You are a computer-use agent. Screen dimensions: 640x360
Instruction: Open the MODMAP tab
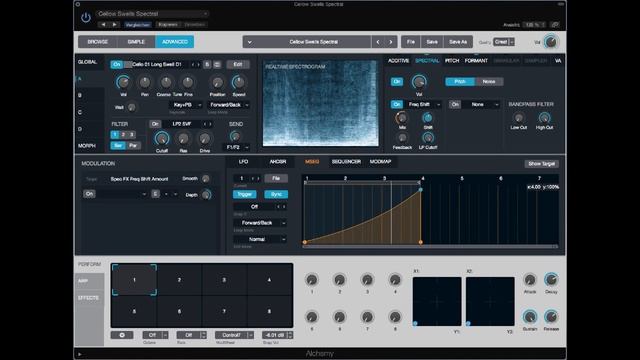380,162
